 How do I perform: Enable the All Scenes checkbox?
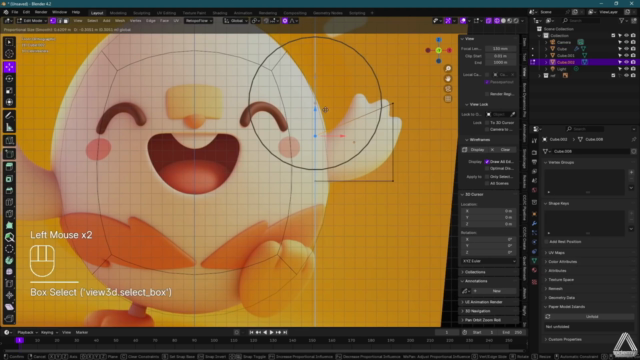[487, 183]
